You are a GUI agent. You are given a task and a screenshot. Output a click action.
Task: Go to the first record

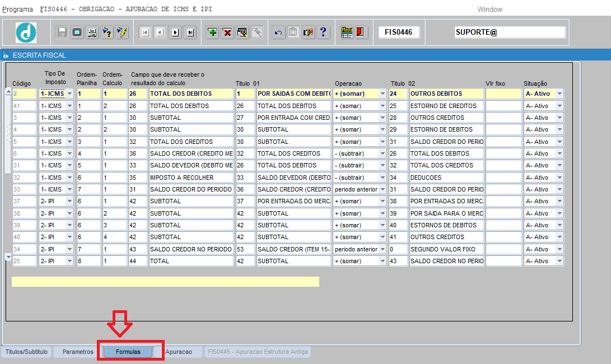click(146, 32)
